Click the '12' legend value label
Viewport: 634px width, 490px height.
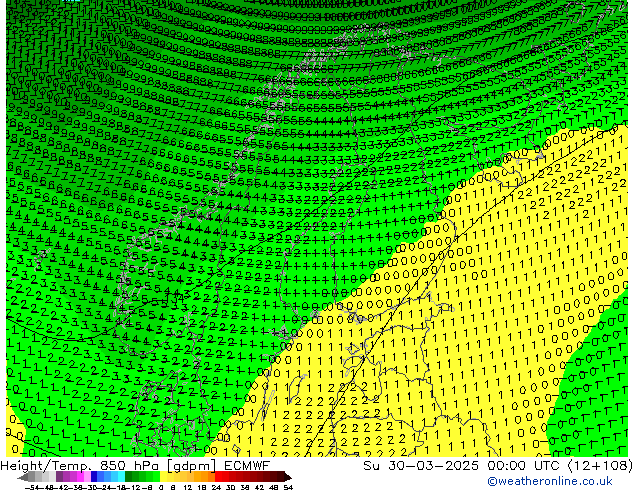click(x=187, y=487)
